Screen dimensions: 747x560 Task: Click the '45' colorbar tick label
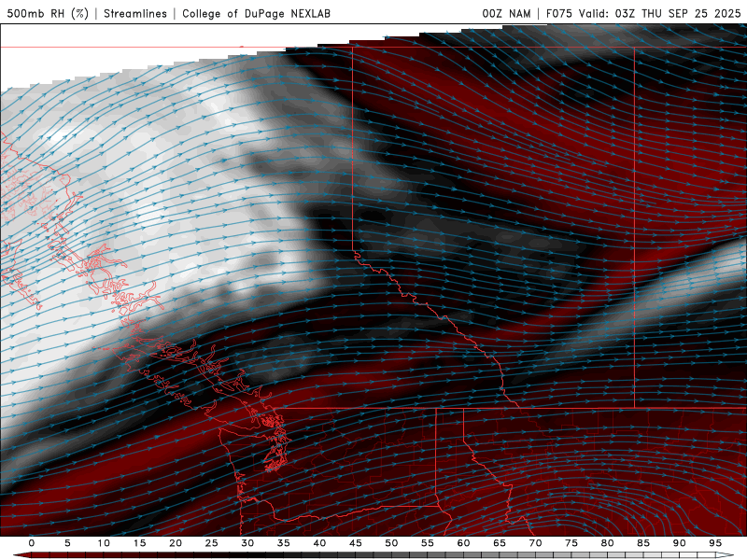[x=356, y=543]
